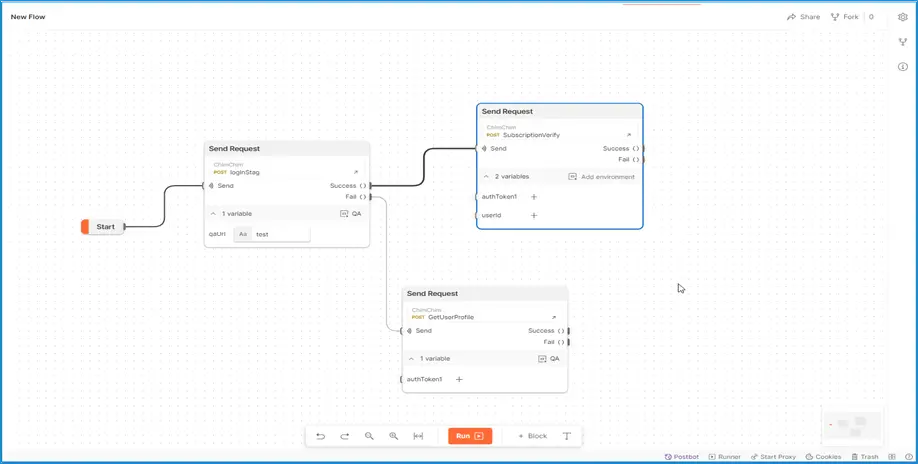Collapse the 2 variables section in SubscriptionVerify
918x464 pixels.
tap(487, 177)
